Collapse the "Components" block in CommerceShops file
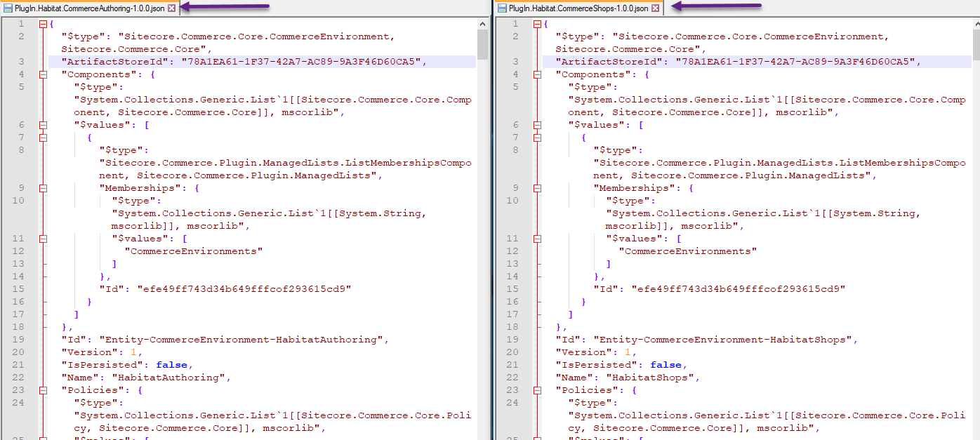 (x=538, y=74)
